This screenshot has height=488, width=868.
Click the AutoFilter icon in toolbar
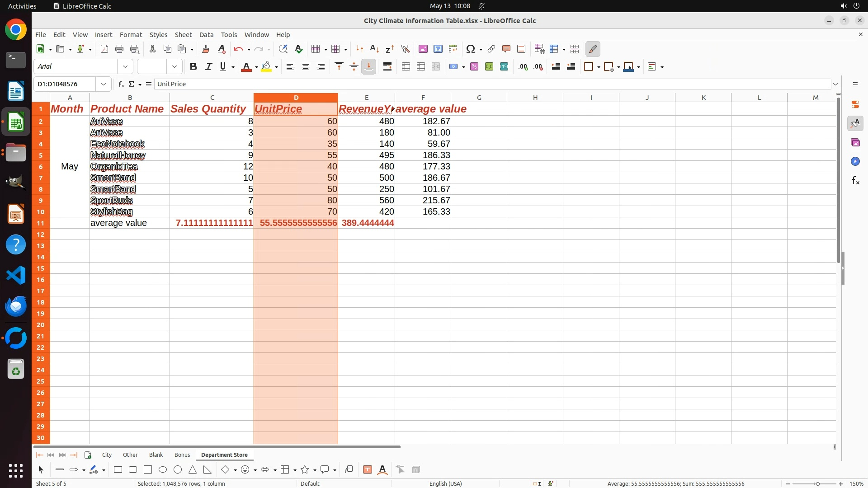click(405, 49)
